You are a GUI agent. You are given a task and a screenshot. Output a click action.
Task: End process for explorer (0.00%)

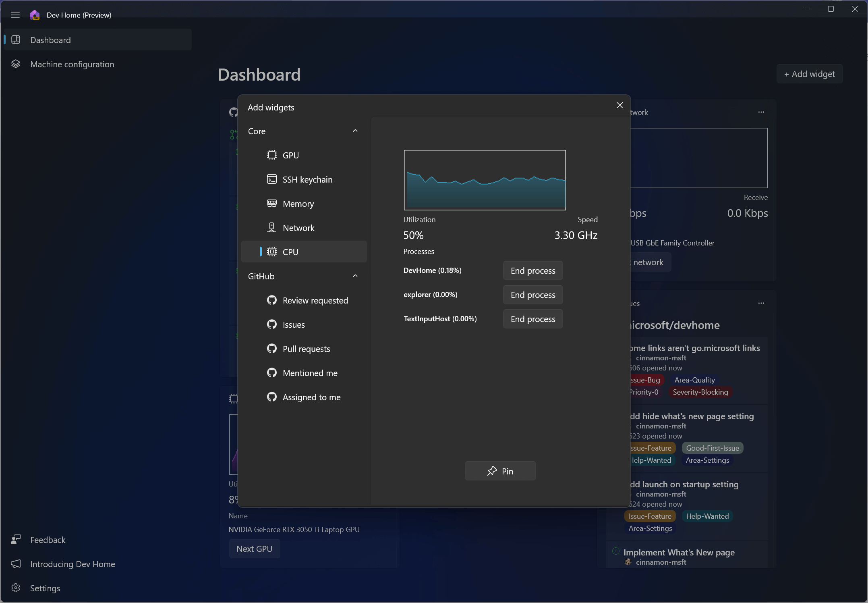pos(533,295)
